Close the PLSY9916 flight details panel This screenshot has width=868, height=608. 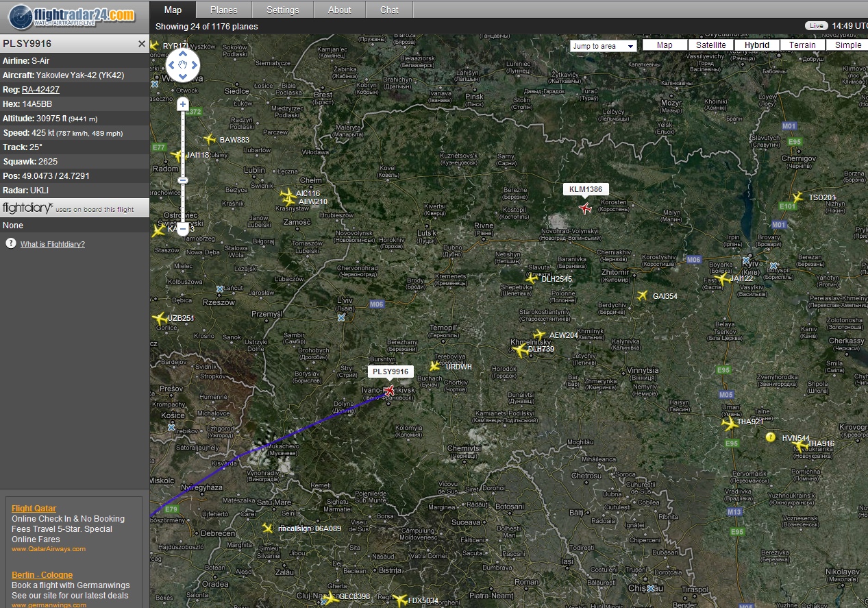(x=142, y=44)
